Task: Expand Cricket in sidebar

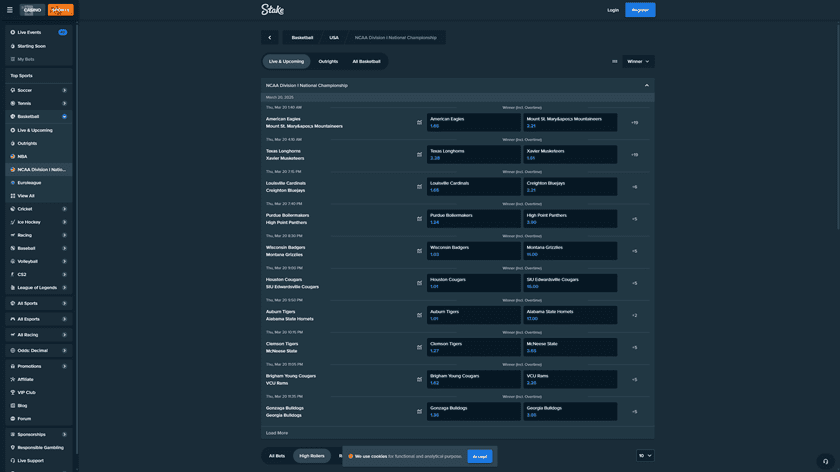Action: tap(64, 209)
